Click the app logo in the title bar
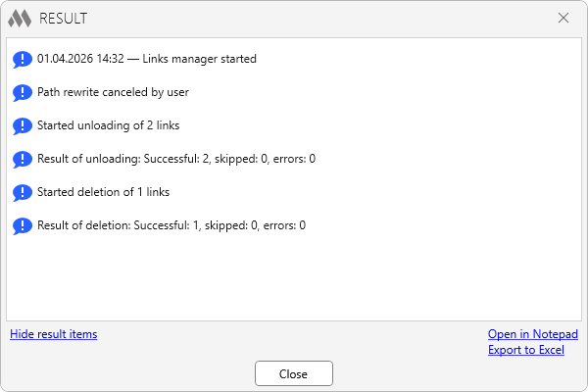Screen dimensions: 588x392 (20, 18)
